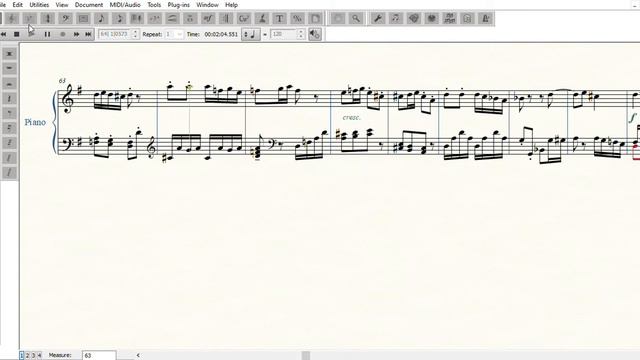This screenshot has height=360, width=640.
Task: Select the Text tool T icon
Action: coord(280,18)
